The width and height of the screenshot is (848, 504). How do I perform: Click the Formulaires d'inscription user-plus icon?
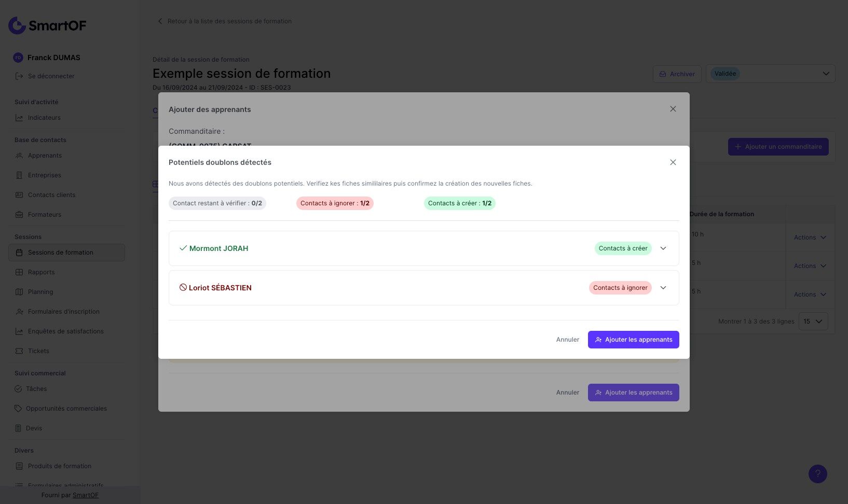tap(19, 312)
